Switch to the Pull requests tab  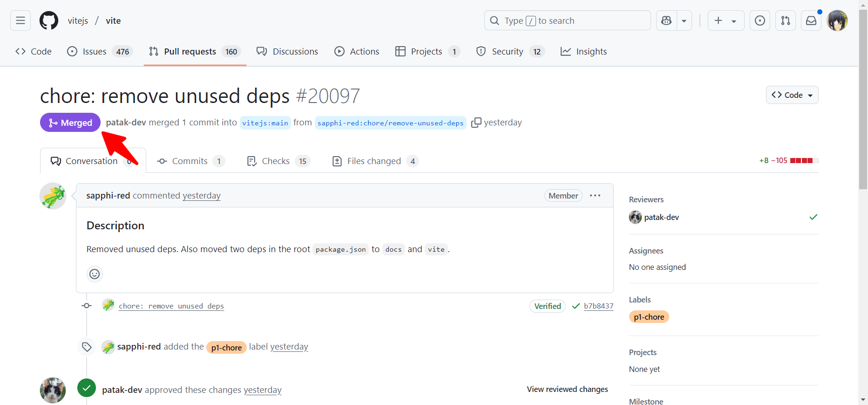click(195, 51)
